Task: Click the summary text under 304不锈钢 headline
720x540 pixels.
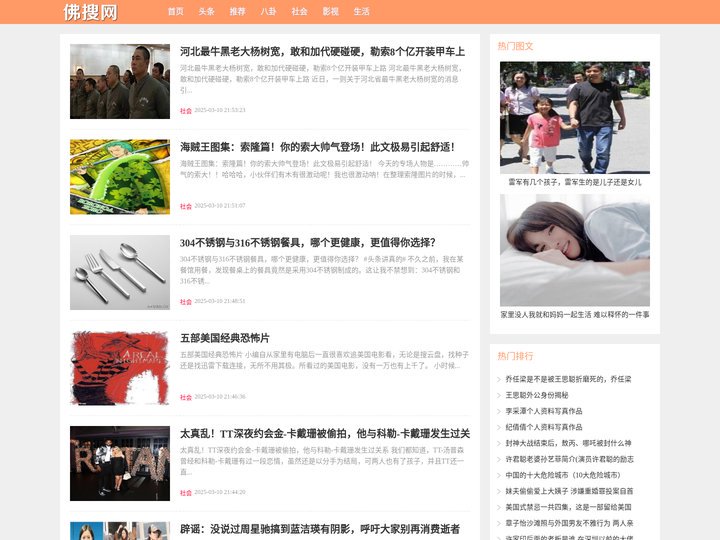Action: [321, 270]
